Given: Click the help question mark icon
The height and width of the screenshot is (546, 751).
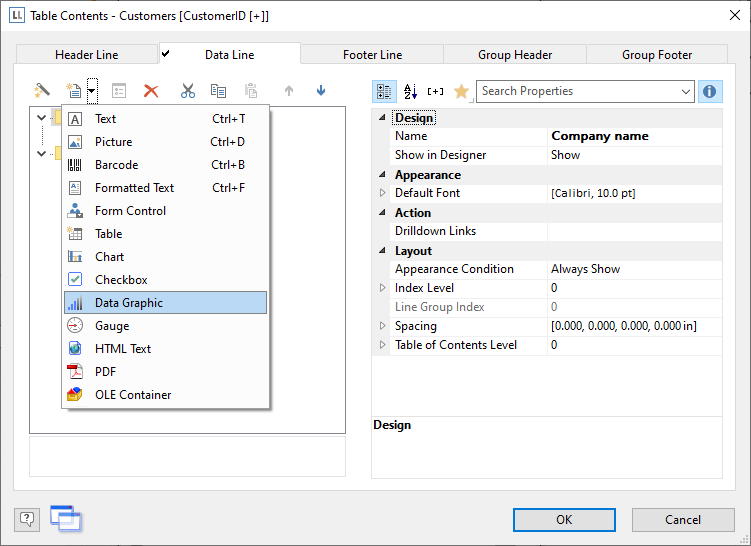Looking at the screenshot, I should tap(27, 518).
